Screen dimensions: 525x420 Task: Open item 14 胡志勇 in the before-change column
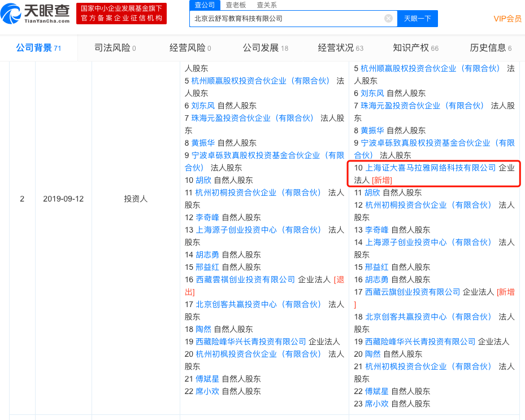click(x=207, y=255)
